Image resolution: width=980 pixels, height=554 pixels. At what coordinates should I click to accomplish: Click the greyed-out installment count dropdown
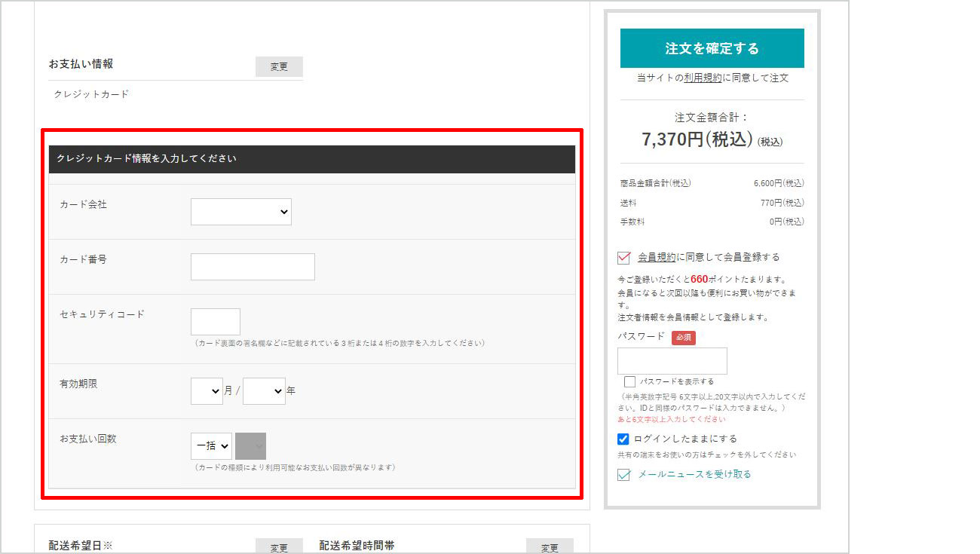250,446
